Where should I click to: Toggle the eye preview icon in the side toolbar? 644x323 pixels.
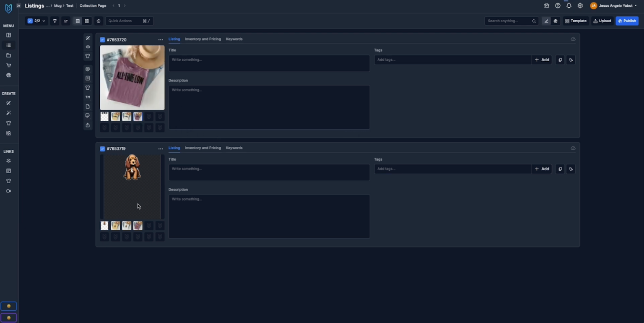coord(88,47)
